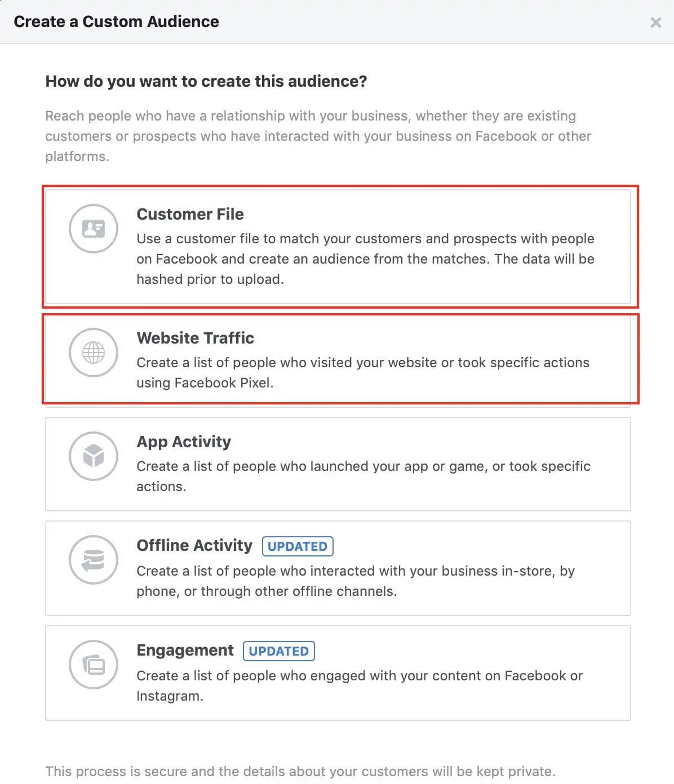Select the Engagement option title
Viewport: 674px width, 784px height.
pos(185,650)
